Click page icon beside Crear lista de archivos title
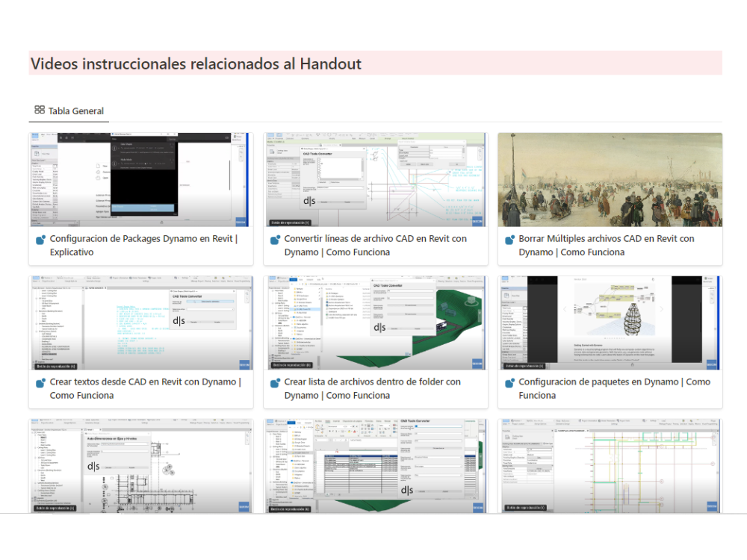The image size is (747, 560). [x=275, y=383]
